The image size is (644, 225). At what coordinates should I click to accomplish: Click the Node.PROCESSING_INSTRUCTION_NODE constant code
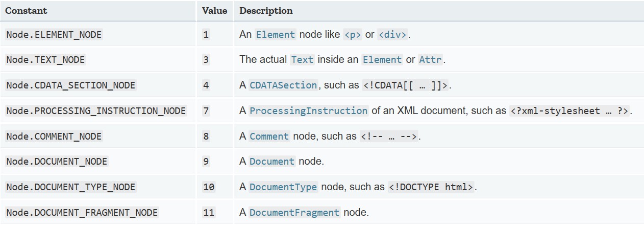pos(96,111)
